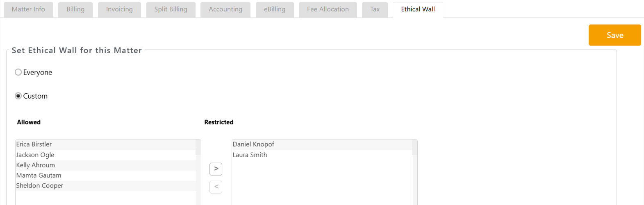Viewport: 644px width, 205px height.
Task: Switch to the Tax tab
Action: click(375, 9)
